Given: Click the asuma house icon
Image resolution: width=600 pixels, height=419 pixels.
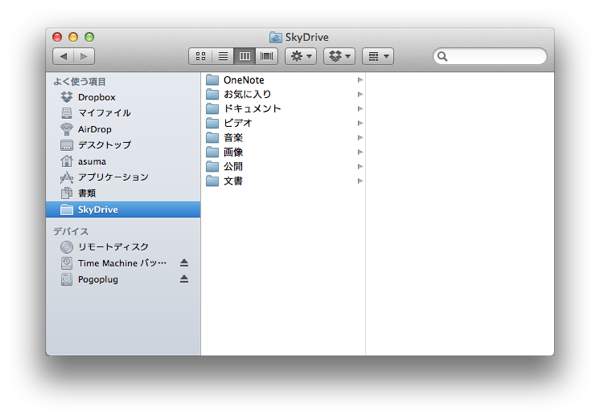Looking at the screenshot, I should coord(67,161).
